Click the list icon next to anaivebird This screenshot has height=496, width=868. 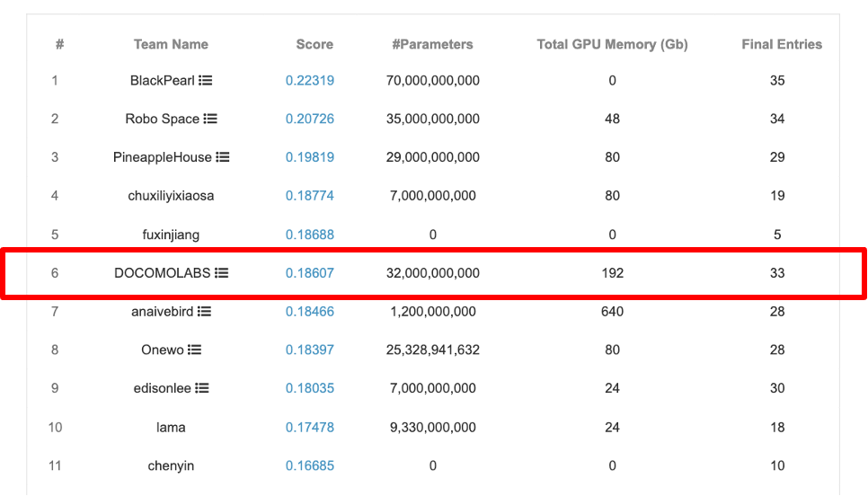point(204,311)
